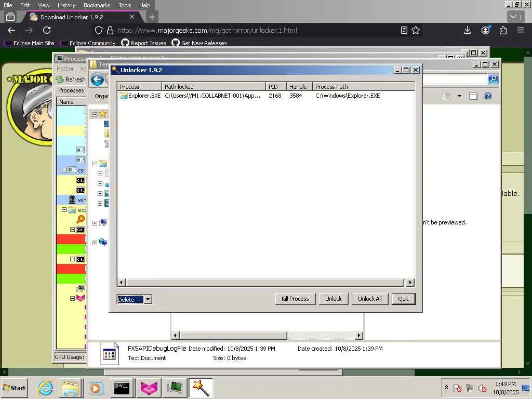
Task: Open the Windows Start button
Action: [x=14, y=388]
